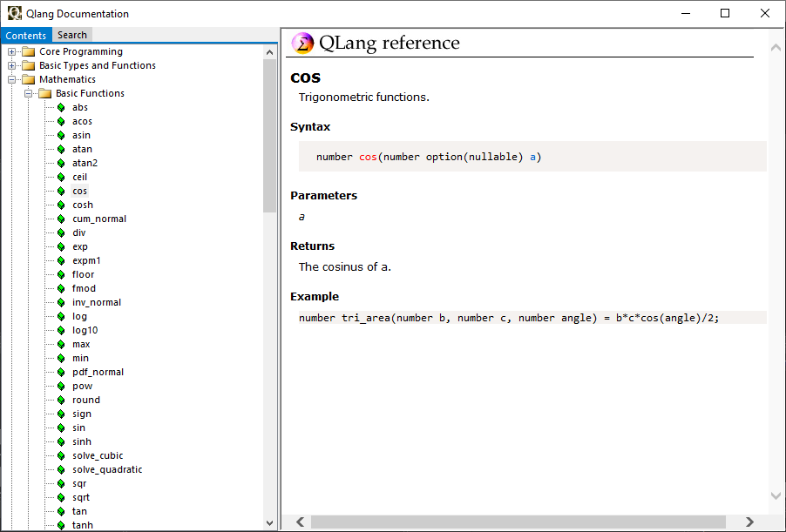Image resolution: width=786 pixels, height=532 pixels.
Task: Click the contents tree scroll-up arrow
Action: [x=269, y=52]
